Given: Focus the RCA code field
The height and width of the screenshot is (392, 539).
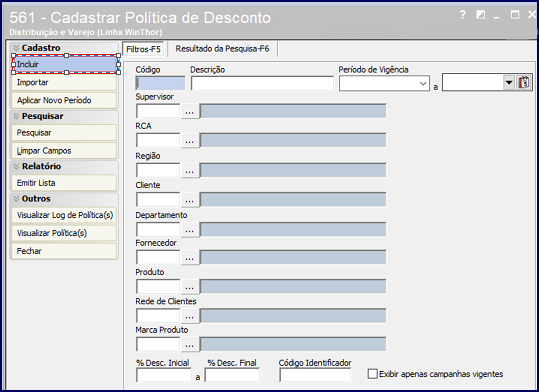Looking at the screenshot, I should tap(158, 140).
